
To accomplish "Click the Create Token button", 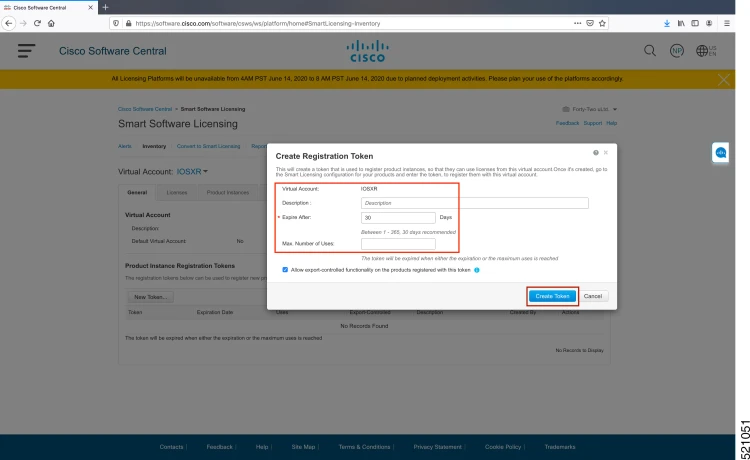I will tap(552, 296).
